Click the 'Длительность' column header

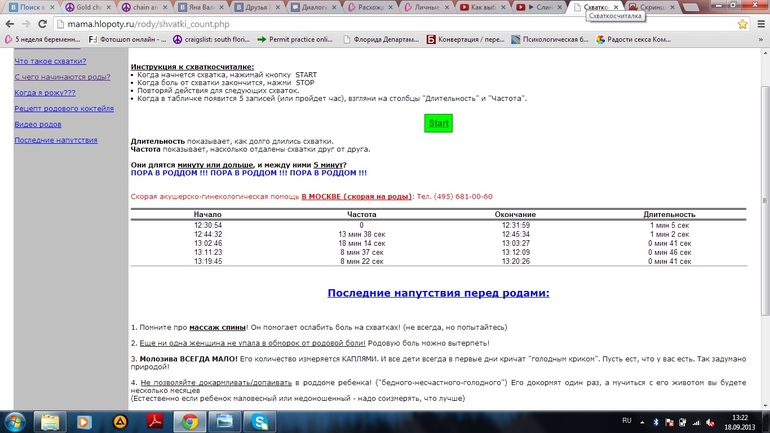tap(669, 215)
